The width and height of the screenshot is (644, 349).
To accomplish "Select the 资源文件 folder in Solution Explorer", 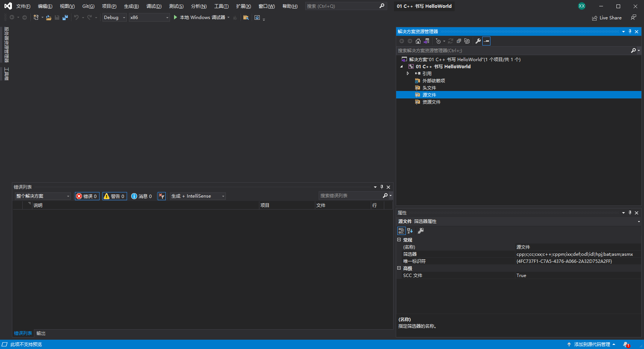I will click(x=431, y=102).
